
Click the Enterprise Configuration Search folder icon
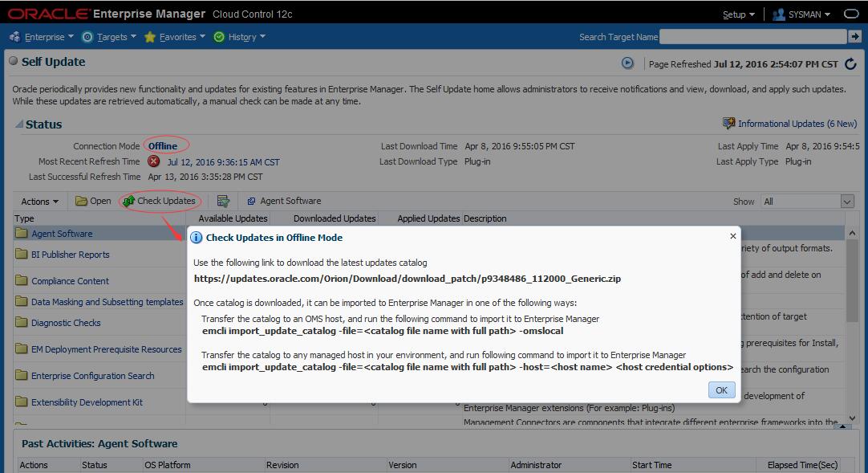pos(22,375)
